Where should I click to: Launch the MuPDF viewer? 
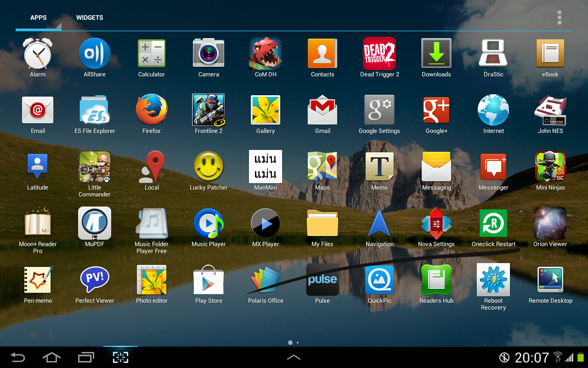coord(95,223)
